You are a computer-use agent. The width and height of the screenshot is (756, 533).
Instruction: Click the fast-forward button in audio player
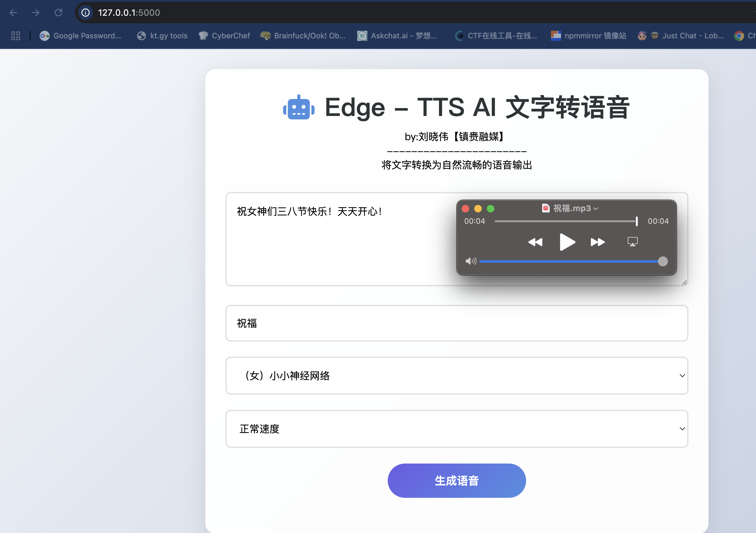coord(597,242)
